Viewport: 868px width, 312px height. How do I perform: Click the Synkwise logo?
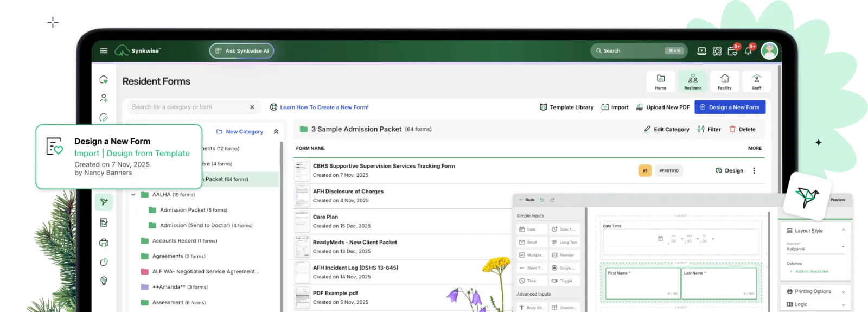(138, 51)
